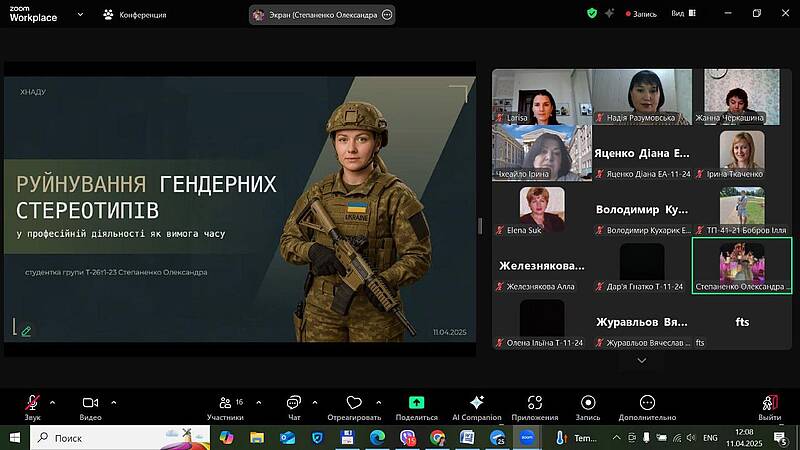Click the green Поделиться share screen icon
The width and height of the screenshot is (800, 450).
(x=416, y=403)
